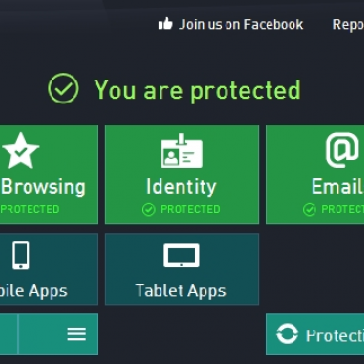
Task: Open the hamburger menu options button
Action: [x=77, y=334]
